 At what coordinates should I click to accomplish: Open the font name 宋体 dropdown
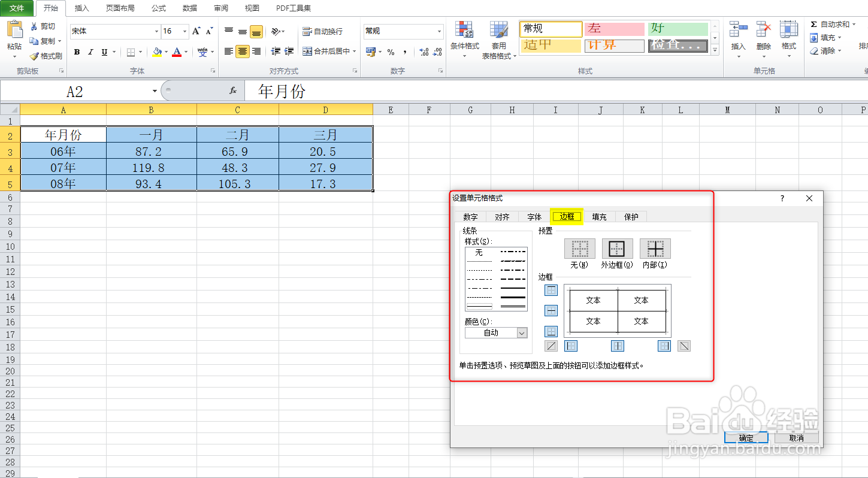click(x=156, y=31)
